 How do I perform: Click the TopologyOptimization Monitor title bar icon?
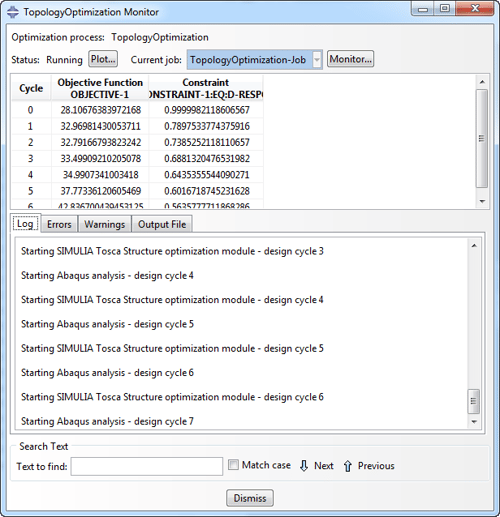click(13, 12)
